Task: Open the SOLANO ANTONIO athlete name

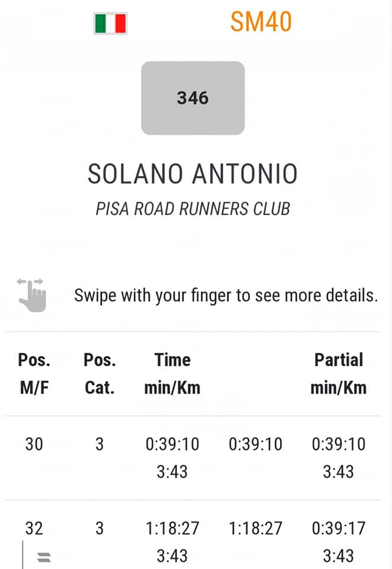Action: click(192, 174)
